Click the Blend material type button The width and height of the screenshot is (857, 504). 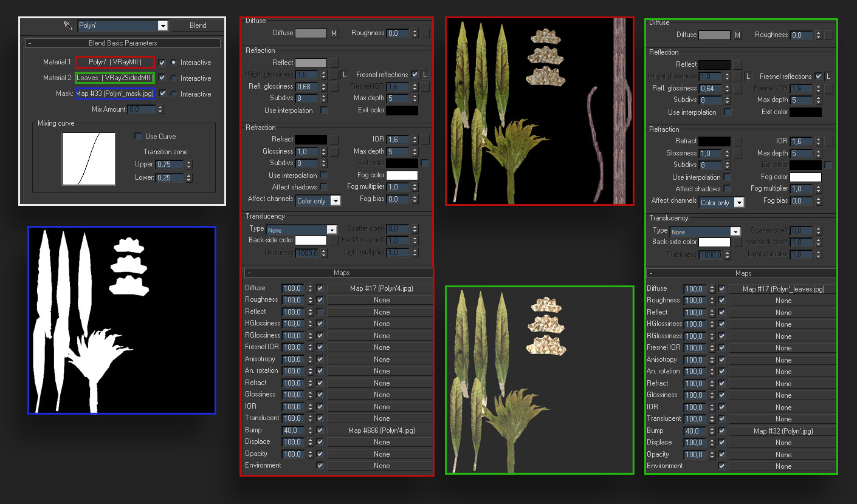pos(198,26)
